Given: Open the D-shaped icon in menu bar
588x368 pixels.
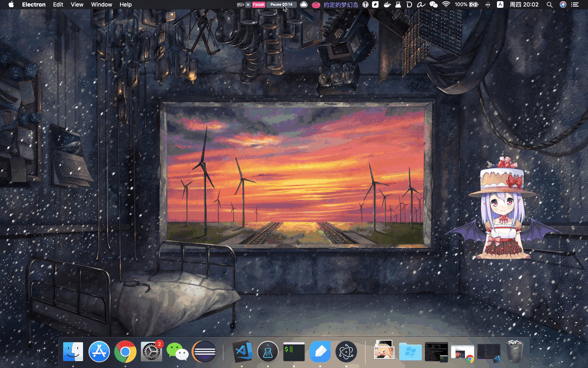Looking at the screenshot, I should tap(409, 4).
